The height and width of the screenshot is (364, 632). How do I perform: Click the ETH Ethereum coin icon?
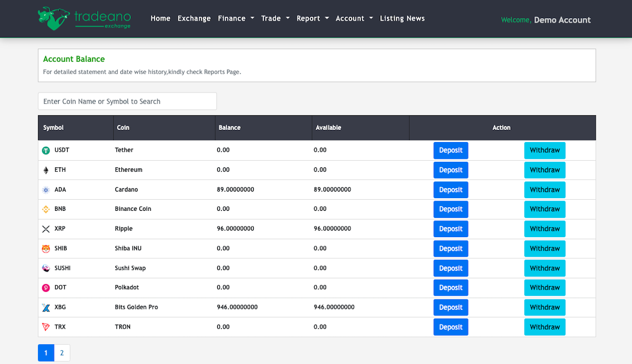(x=46, y=170)
